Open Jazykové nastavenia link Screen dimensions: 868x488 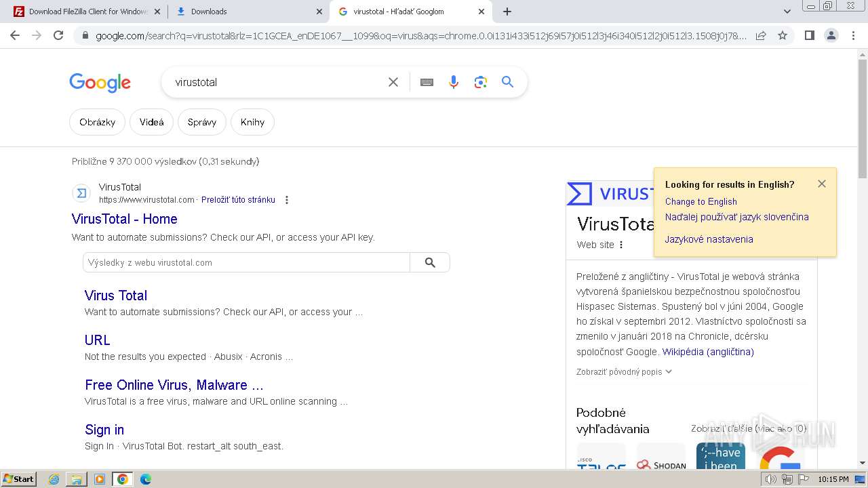click(x=709, y=239)
